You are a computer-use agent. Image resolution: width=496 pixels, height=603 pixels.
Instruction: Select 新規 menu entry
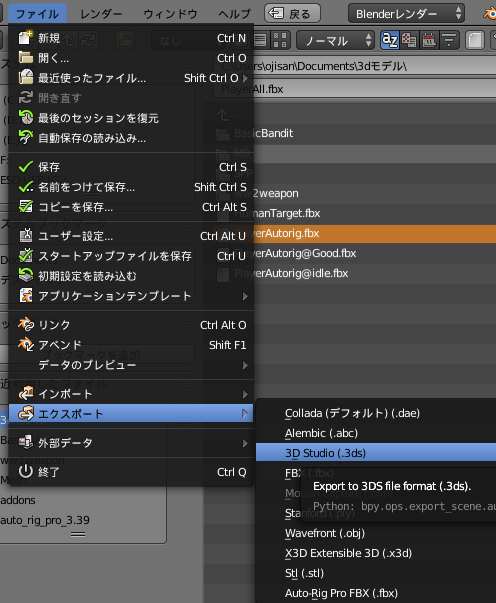pos(131,38)
